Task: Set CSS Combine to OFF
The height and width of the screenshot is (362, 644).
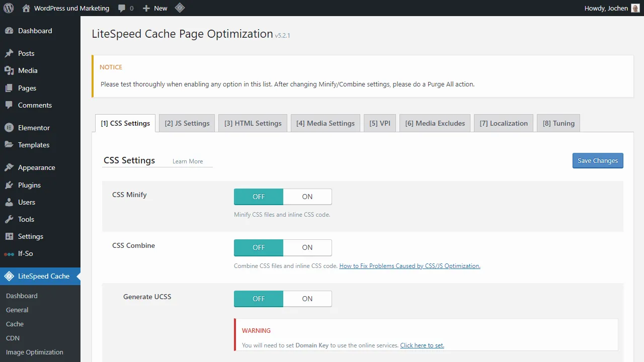Action: (259, 247)
